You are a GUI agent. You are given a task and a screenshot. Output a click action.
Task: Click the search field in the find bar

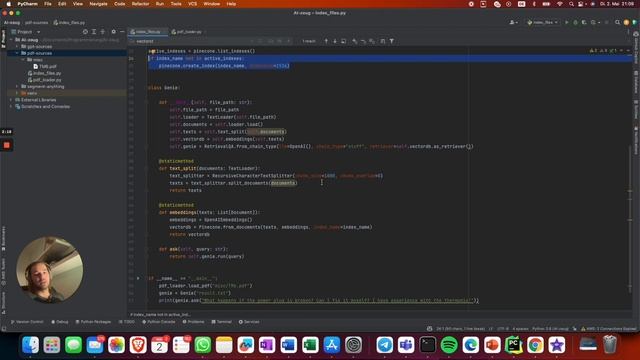(x=192, y=41)
